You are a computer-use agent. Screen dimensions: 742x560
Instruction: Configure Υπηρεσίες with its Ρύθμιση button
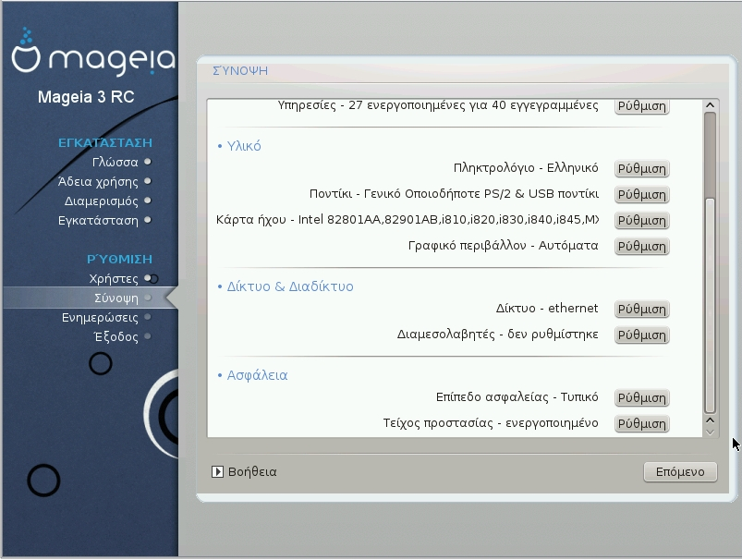pyautogui.click(x=641, y=106)
